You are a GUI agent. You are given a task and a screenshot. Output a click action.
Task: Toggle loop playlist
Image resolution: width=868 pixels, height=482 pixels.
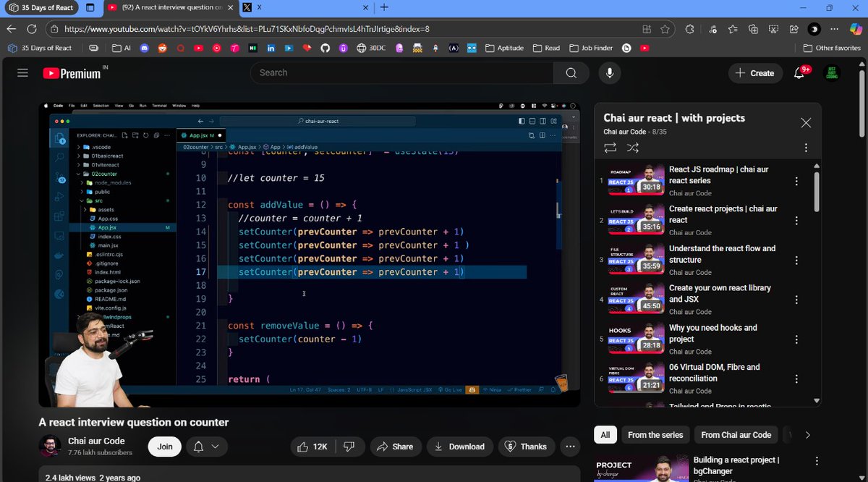click(x=610, y=148)
